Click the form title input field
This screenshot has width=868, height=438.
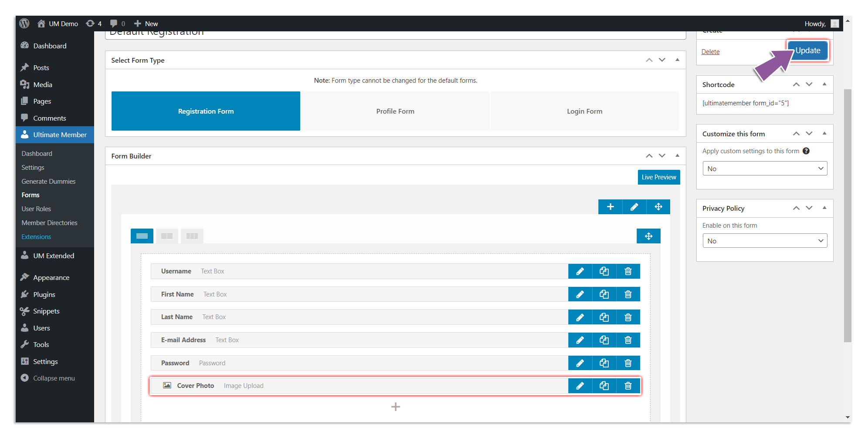[395, 35]
